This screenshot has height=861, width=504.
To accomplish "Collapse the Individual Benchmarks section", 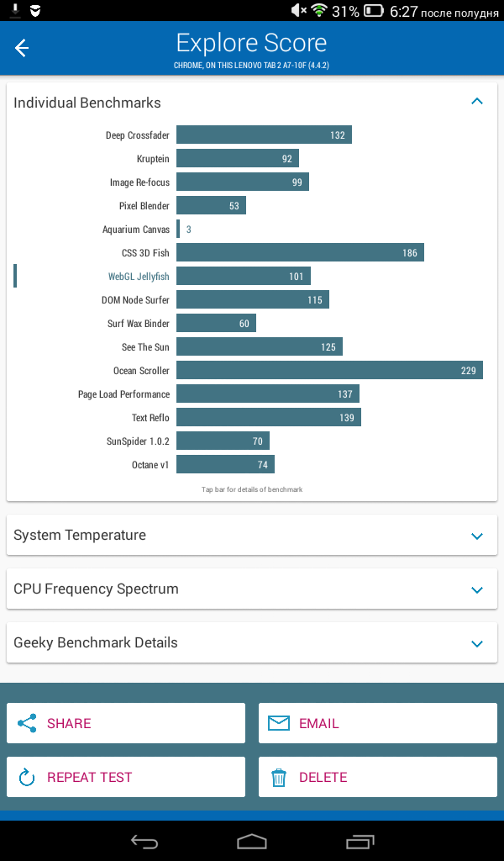I will (x=476, y=101).
